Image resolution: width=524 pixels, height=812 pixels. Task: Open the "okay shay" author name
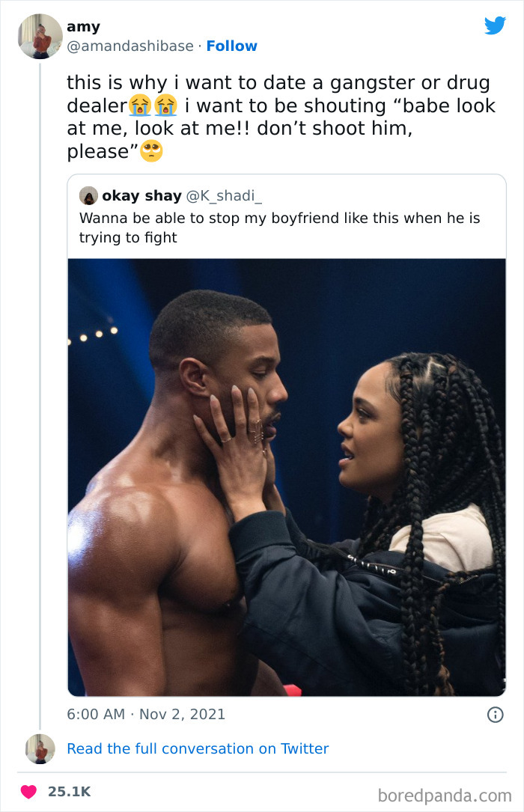[141, 196]
